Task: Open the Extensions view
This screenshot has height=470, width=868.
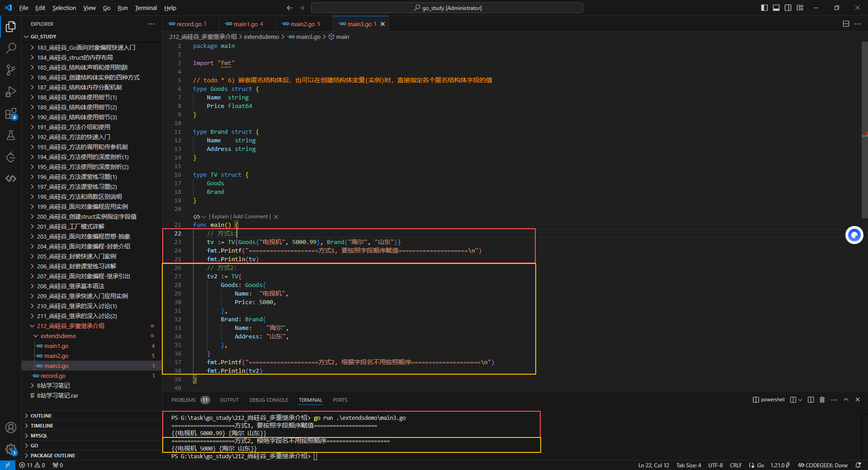Action: 11,113
